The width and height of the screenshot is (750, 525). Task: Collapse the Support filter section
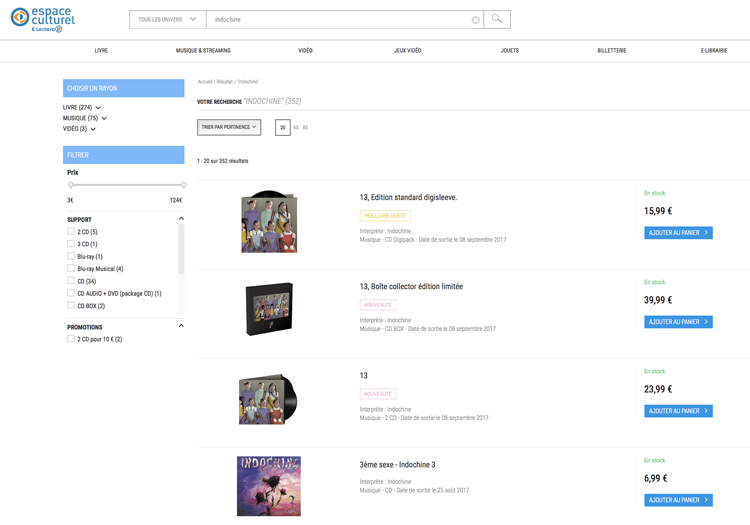[x=181, y=219]
